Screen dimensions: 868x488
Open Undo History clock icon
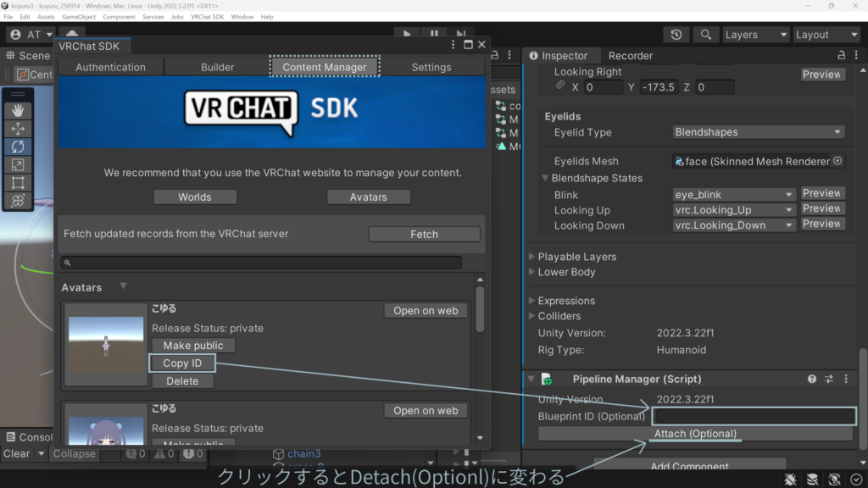[x=676, y=34]
